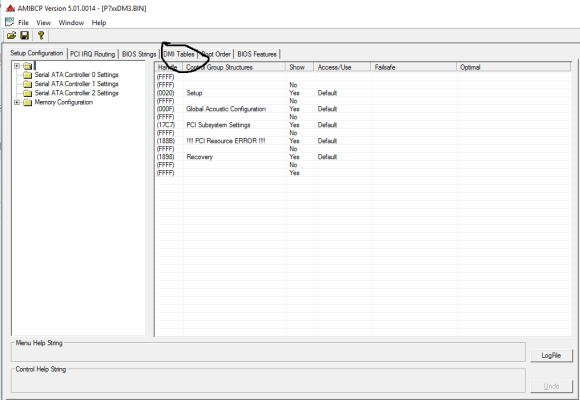Expand the root tree node
580x400 pixels.
pos(17,66)
